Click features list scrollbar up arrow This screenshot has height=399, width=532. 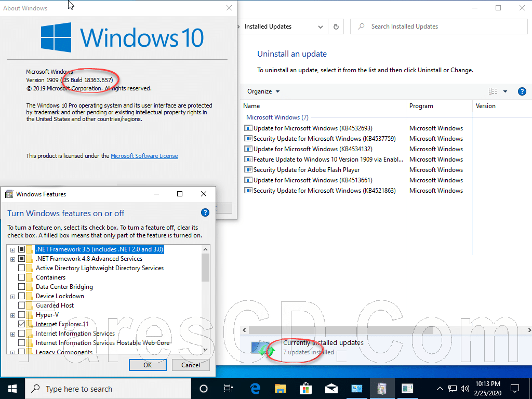[x=206, y=249]
